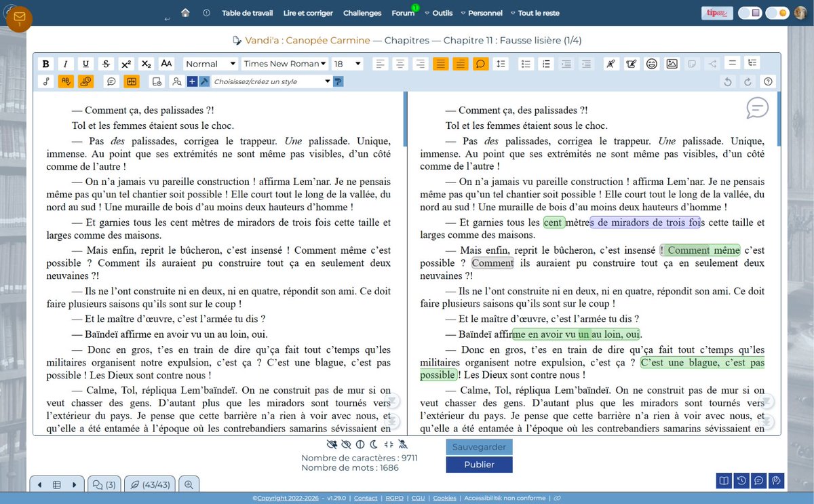The height and width of the screenshot is (504, 814).
Task: Open the Times New Roman font dropdown
Action: click(285, 64)
